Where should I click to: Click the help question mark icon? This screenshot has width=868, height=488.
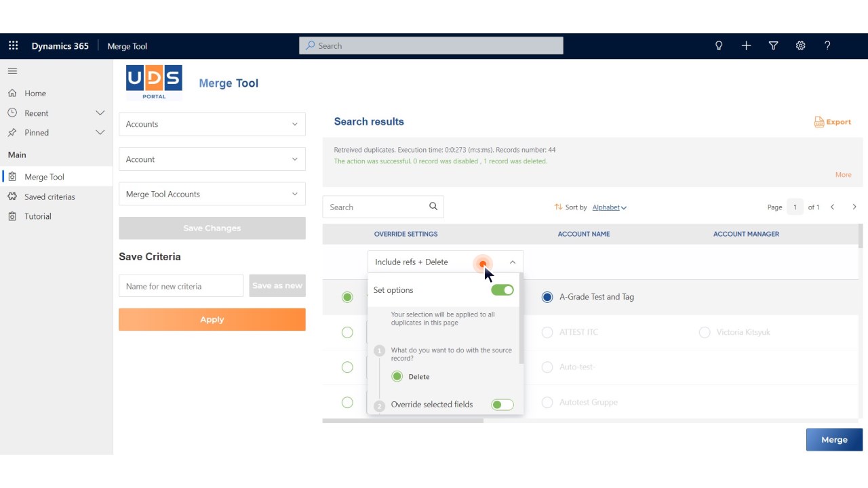coord(827,46)
